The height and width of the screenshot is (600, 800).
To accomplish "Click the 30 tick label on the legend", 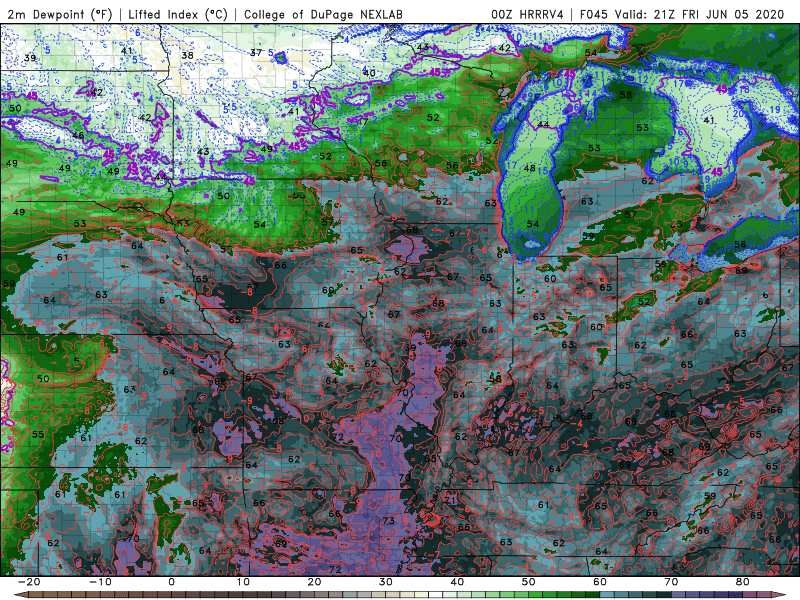I will tap(386, 582).
